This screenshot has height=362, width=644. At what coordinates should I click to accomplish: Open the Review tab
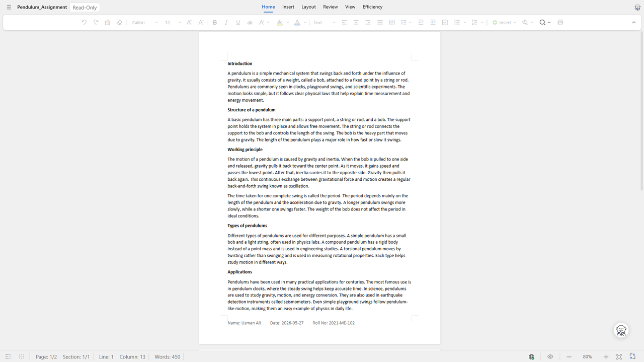[x=331, y=7]
